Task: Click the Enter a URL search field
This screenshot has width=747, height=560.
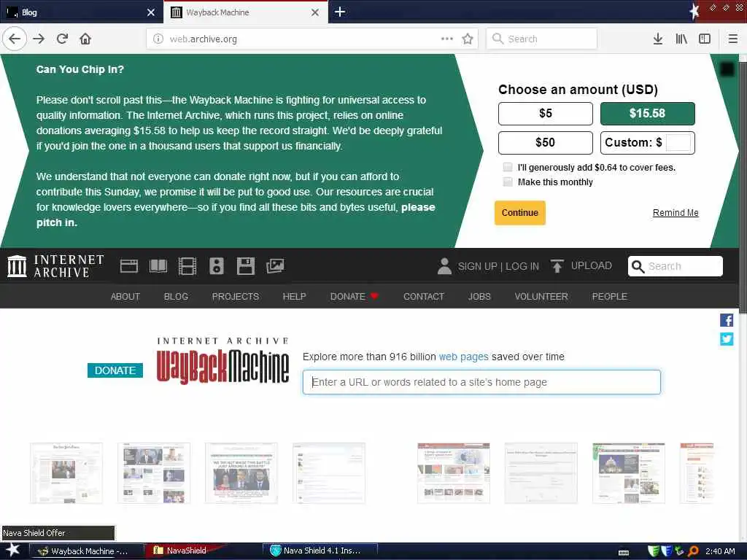Action: click(481, 382)
